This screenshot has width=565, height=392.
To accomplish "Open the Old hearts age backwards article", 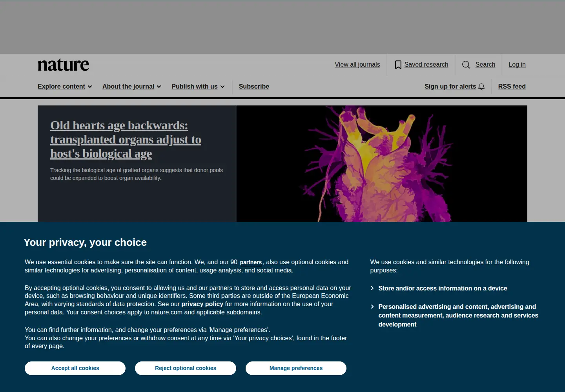I will tap(126, 140).
